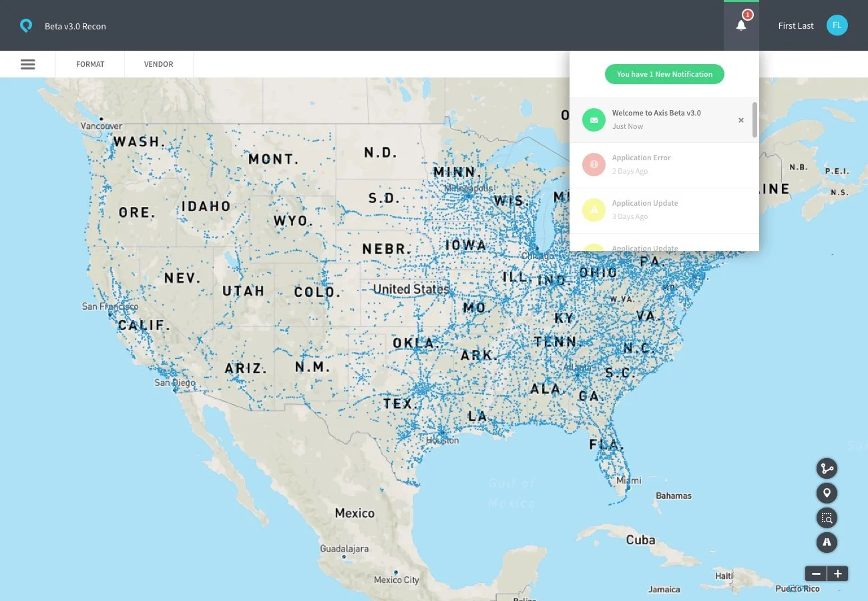Open the Application Update notification from 3 days ago
The width and height of the screenshot is (868, 601).
(x=645, y=209)
